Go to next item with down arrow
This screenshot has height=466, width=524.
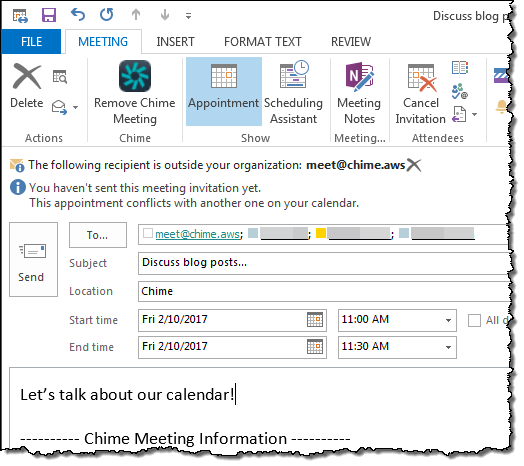pos(165,15)
